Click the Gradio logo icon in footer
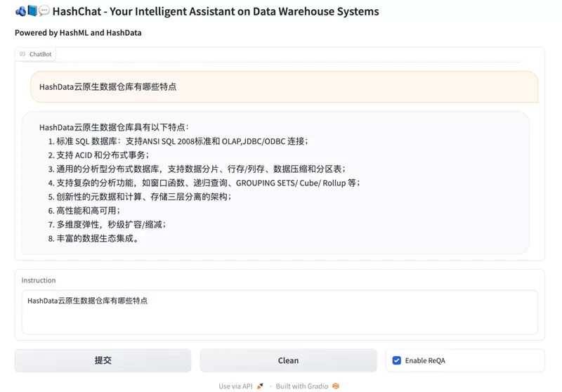Image resolution: width=562 pixels, height=392 pixels. pyautogui.click(x=336, y=386)
